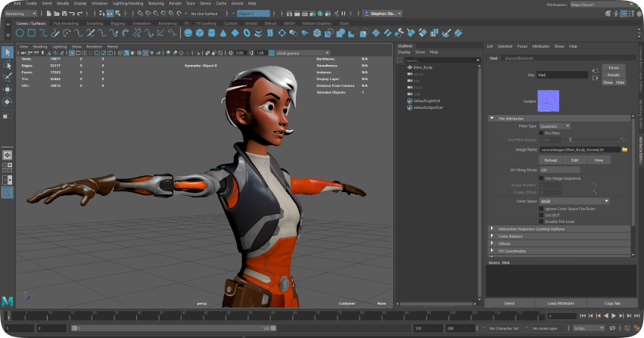
Task: Enable the Pre Filter checkbox
Action: (x=541, y=133)
